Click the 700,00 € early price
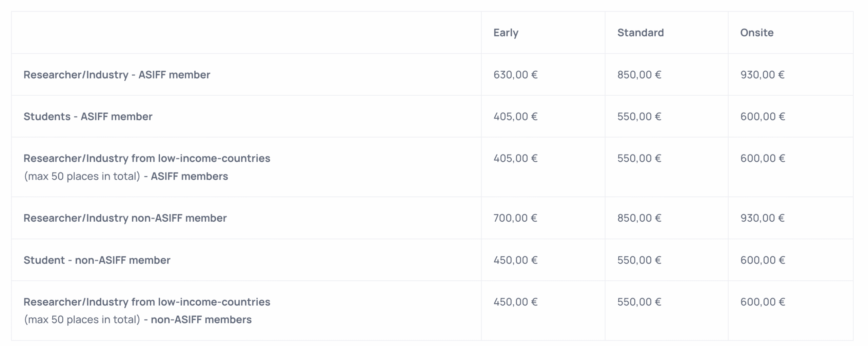Image resolution: width=868 pixels, height=346 pixels. point(515,218)
